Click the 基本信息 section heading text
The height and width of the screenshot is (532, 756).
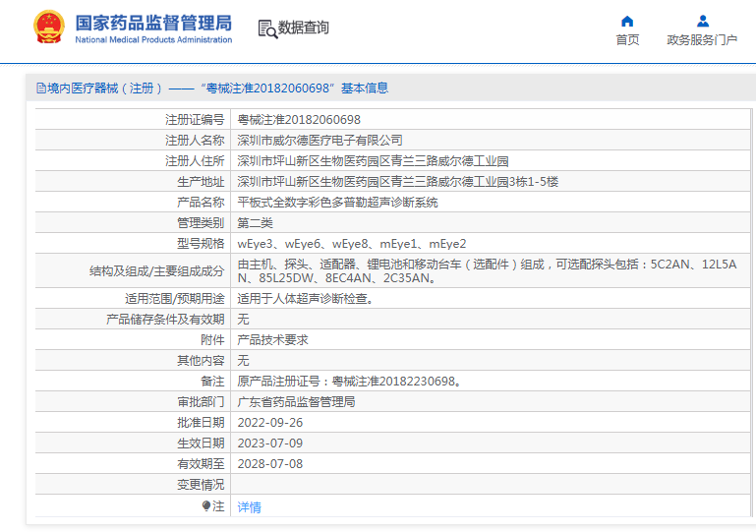[365, 89]
